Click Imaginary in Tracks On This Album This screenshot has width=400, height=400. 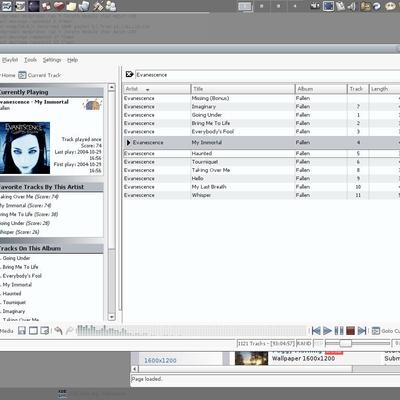pos(14,311)
